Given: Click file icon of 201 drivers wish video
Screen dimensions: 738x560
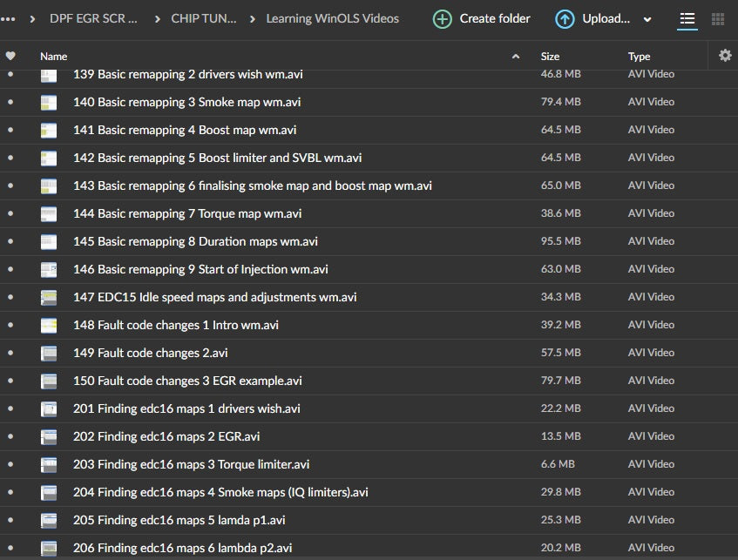Looking at the screenshot, I should (49, 408).
